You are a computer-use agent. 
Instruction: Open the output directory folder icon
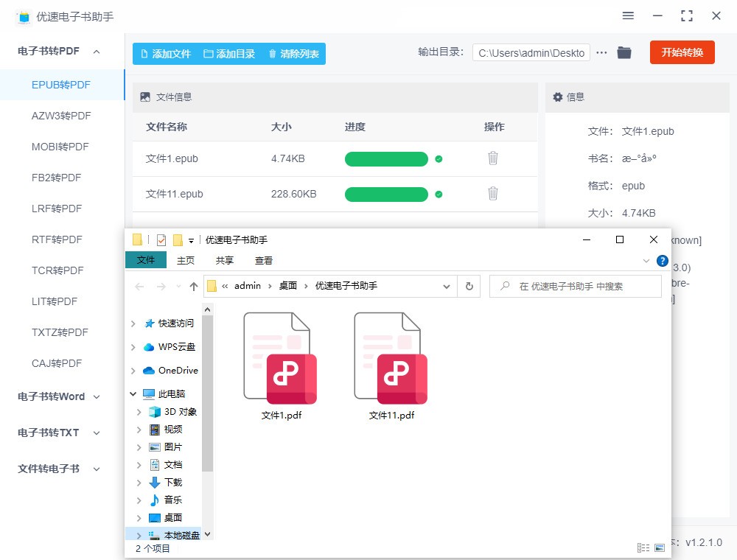[x=624, y=52]
